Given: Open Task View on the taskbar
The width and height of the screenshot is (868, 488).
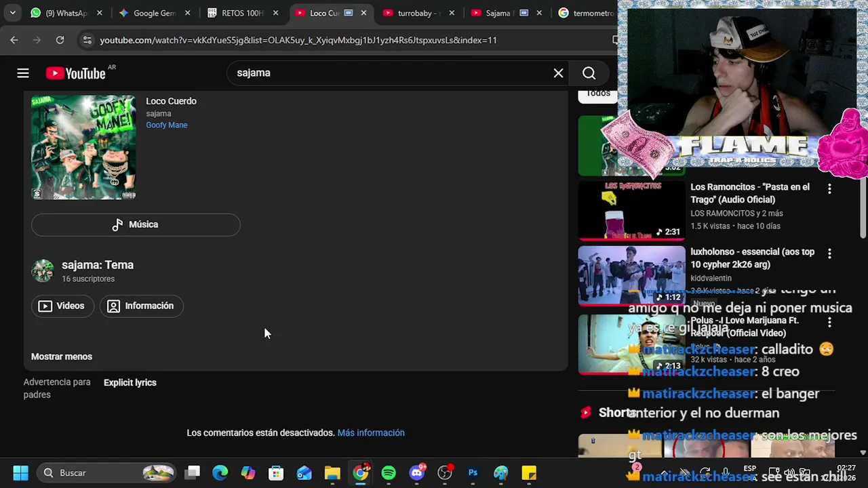Looking at the screenshot, I should (193, 472).
